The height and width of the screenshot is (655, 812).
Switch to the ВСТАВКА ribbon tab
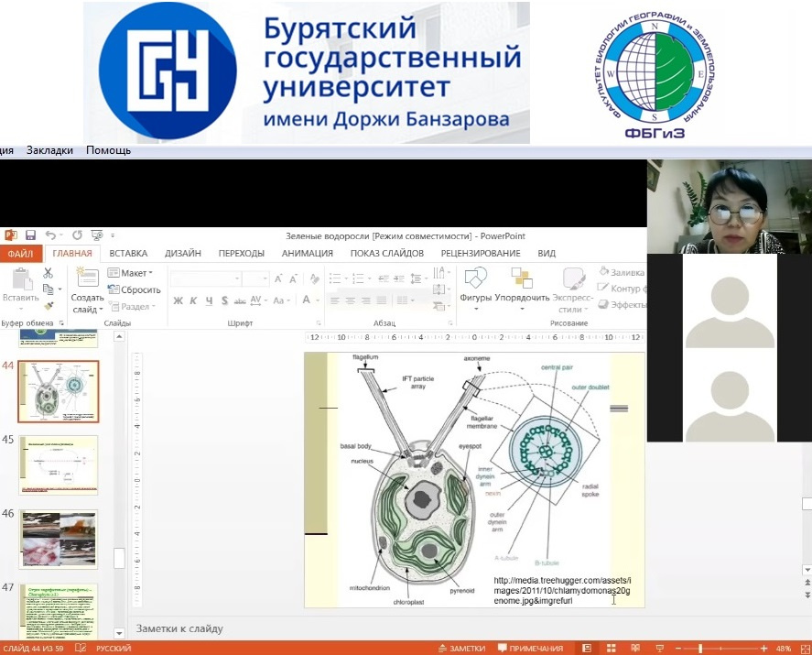(128, 254)
